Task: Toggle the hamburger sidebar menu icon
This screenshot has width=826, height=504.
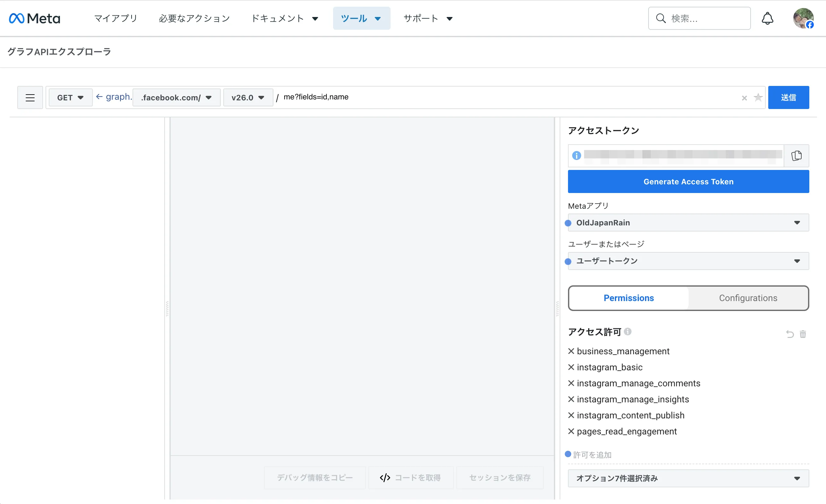Action: (x=30, y=97)
